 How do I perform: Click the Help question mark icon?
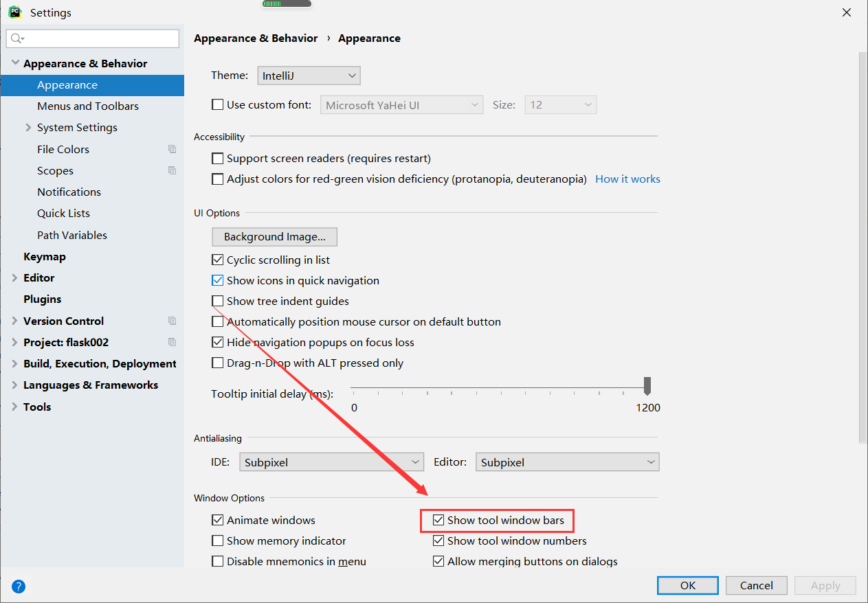click(18, 586)
